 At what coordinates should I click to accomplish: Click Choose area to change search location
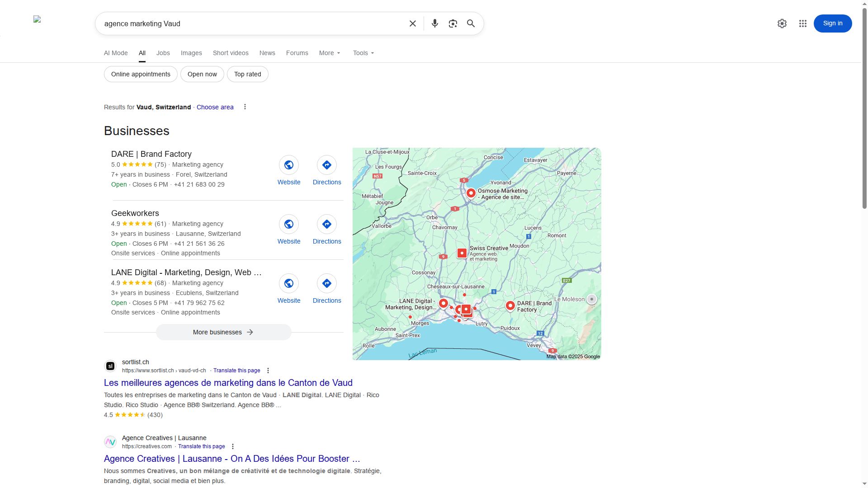215,107
